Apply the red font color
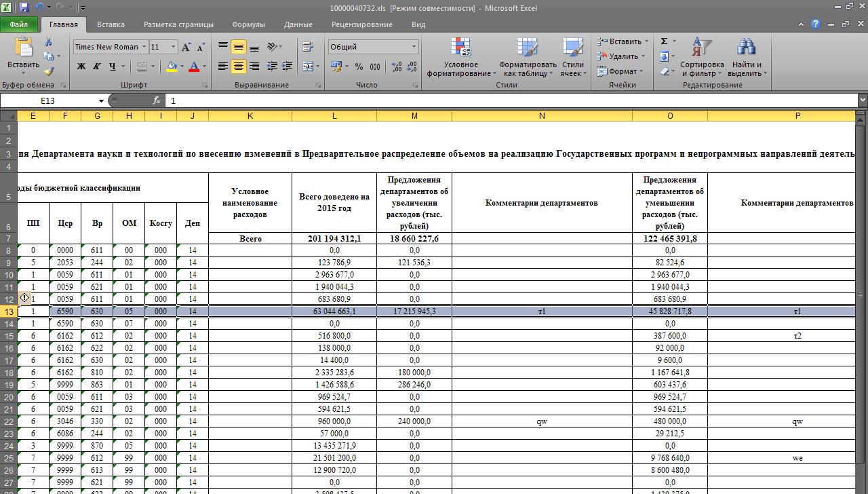 tap(194, 66)
